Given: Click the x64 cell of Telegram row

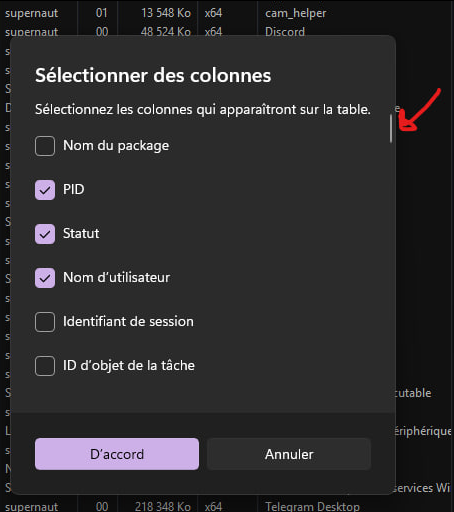Looking at the screenshot, I should pyautogui.click(x=213, y=507).
